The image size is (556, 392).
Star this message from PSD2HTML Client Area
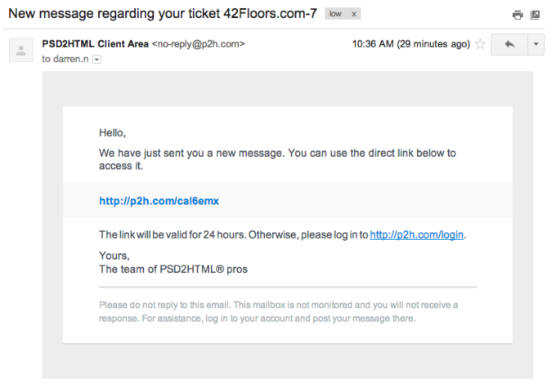tap(480, 44)
